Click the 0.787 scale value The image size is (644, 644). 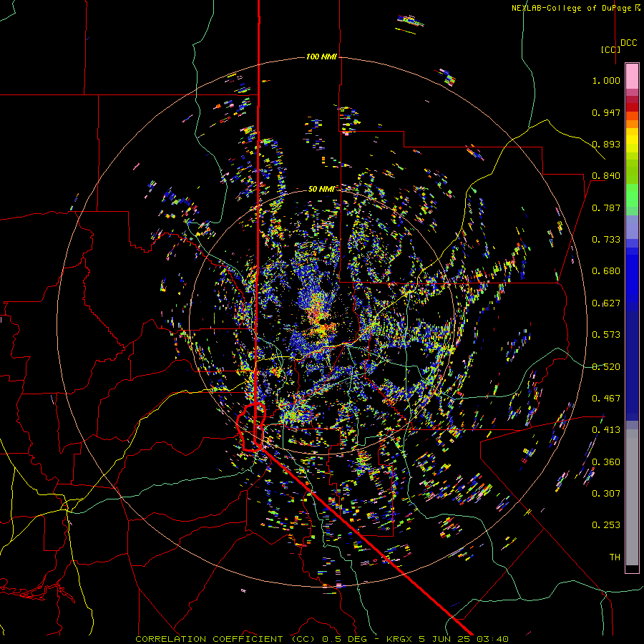click(x=606, y=208)
